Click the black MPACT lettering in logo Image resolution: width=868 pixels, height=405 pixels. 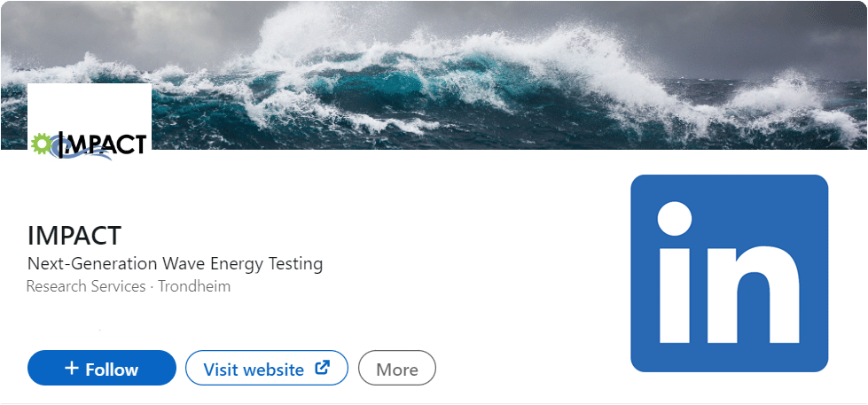tap(106, 144)
